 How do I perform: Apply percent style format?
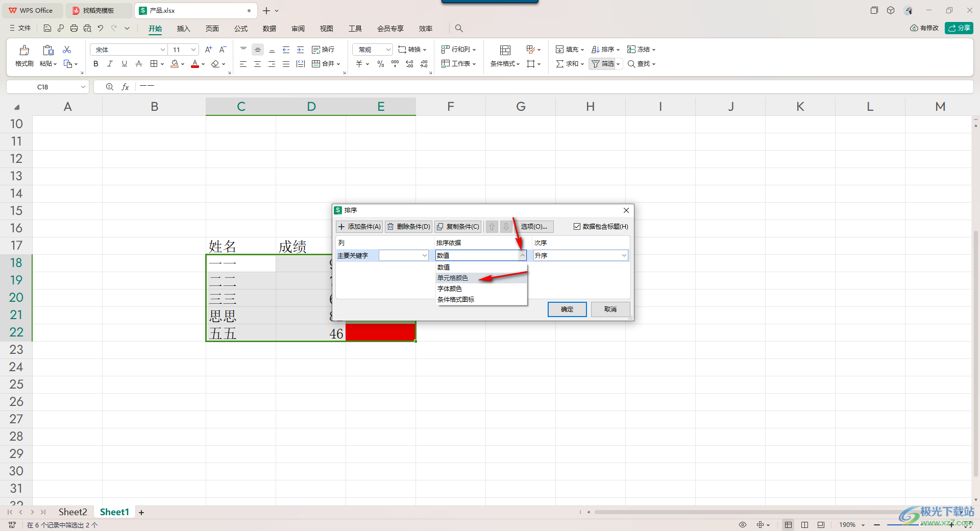381,64
